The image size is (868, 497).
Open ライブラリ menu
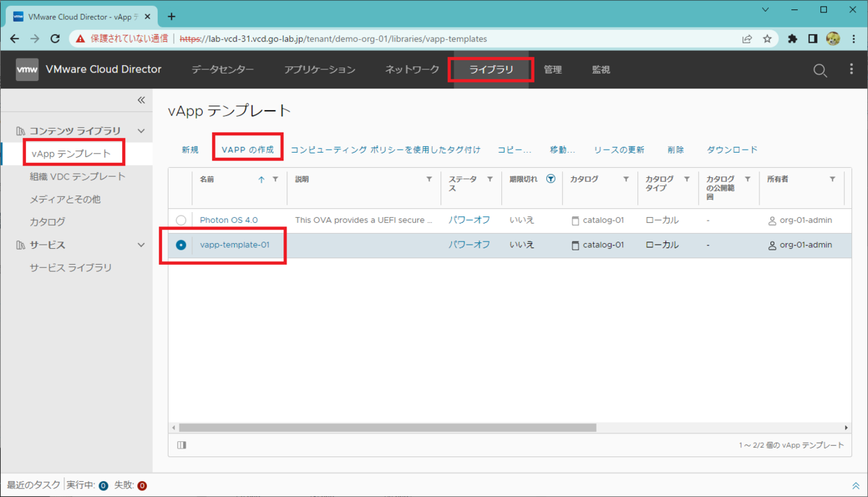pos(491,69)
